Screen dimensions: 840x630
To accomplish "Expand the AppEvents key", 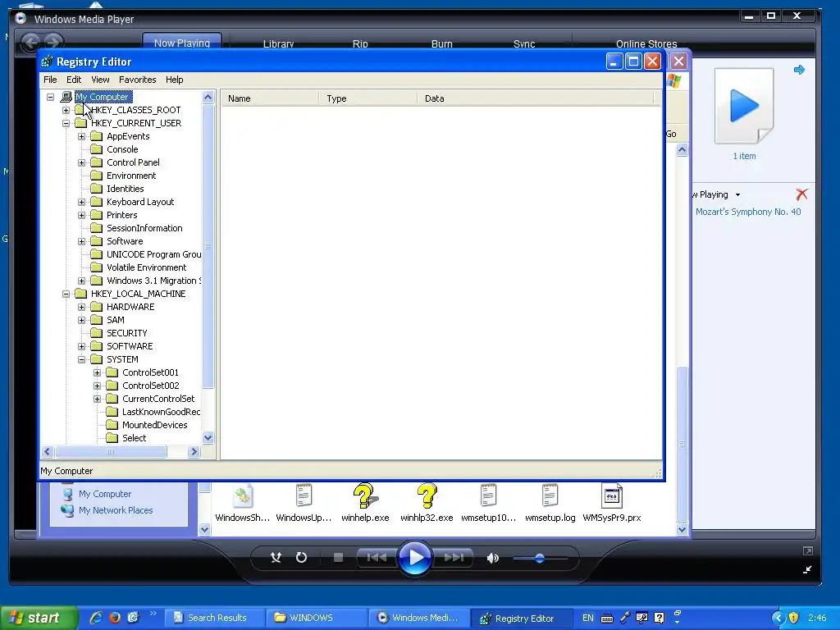I will (81, 137).
